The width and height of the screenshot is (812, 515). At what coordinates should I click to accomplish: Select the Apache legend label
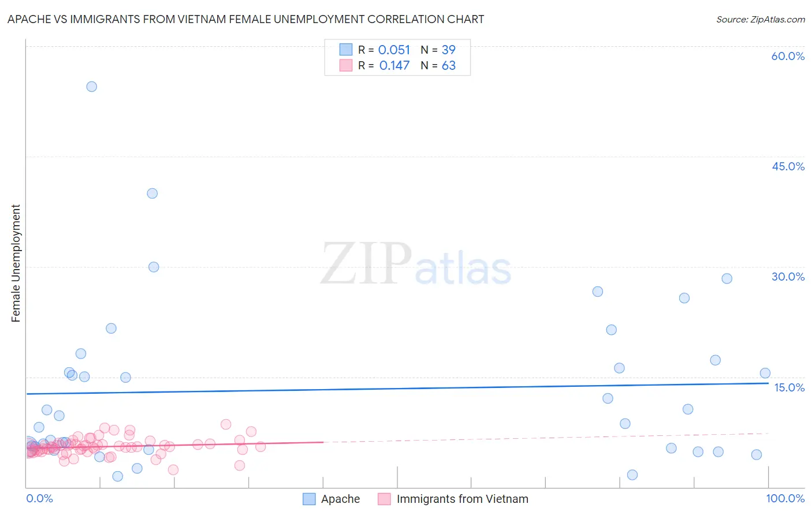[x=341, y=499]
